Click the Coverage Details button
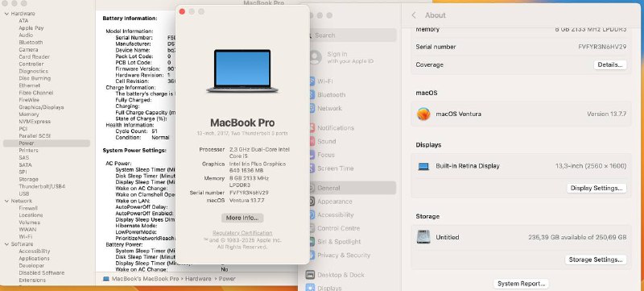 click(610, 65)
